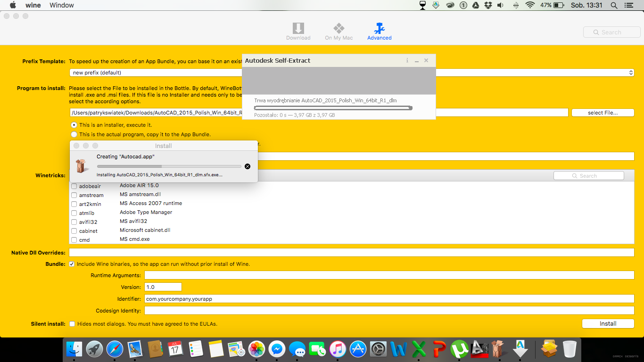
Task: Select the Advanced toolbar tab
Action: [380, 32]
